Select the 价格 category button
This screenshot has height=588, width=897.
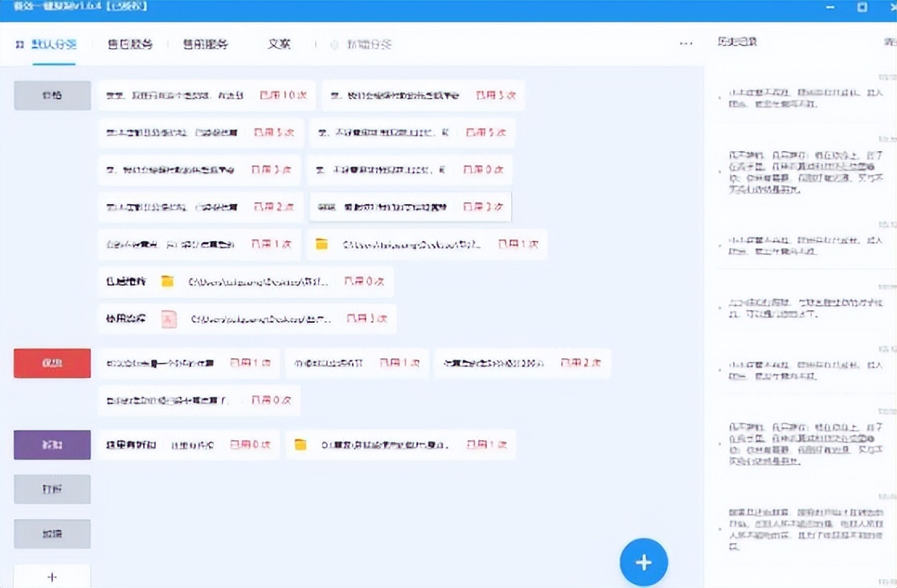[51, 95]
